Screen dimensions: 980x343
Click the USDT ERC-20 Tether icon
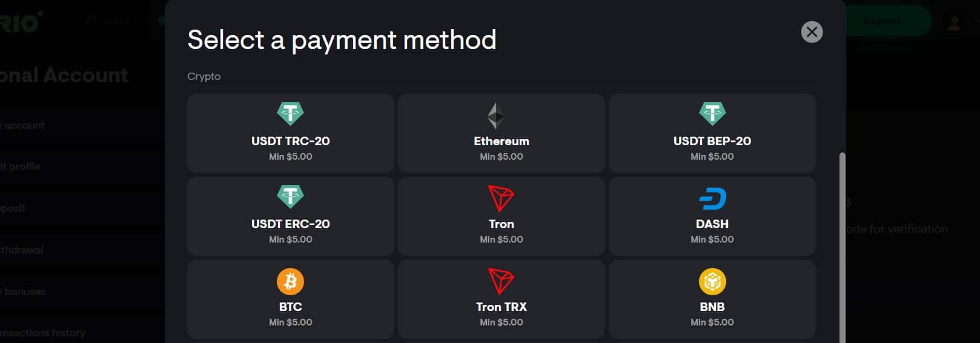pos(290,196)
